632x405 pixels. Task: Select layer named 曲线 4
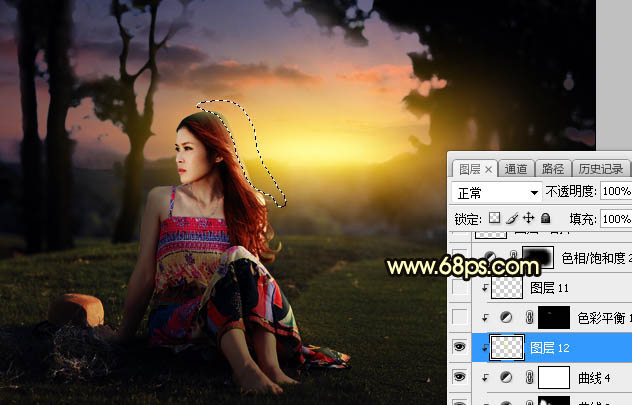click(x=594, y=378)
